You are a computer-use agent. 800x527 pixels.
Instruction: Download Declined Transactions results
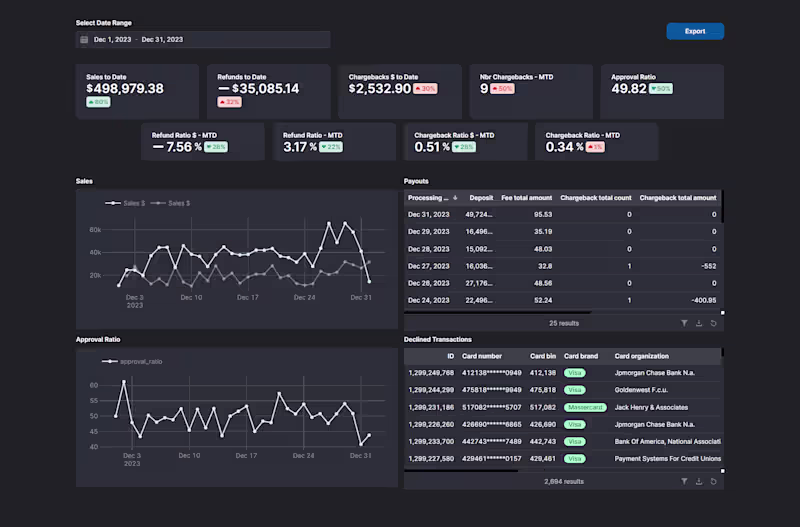[699, 481]
